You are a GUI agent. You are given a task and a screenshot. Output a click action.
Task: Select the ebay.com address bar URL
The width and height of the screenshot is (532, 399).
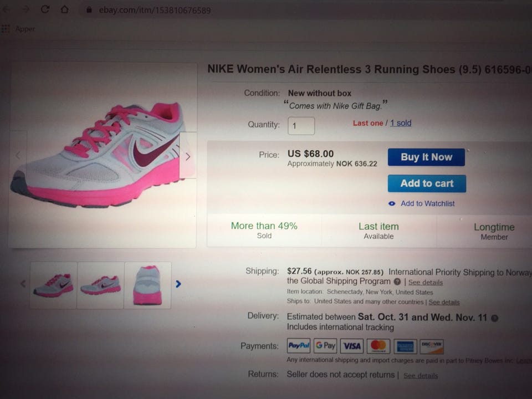pos(155,10)
